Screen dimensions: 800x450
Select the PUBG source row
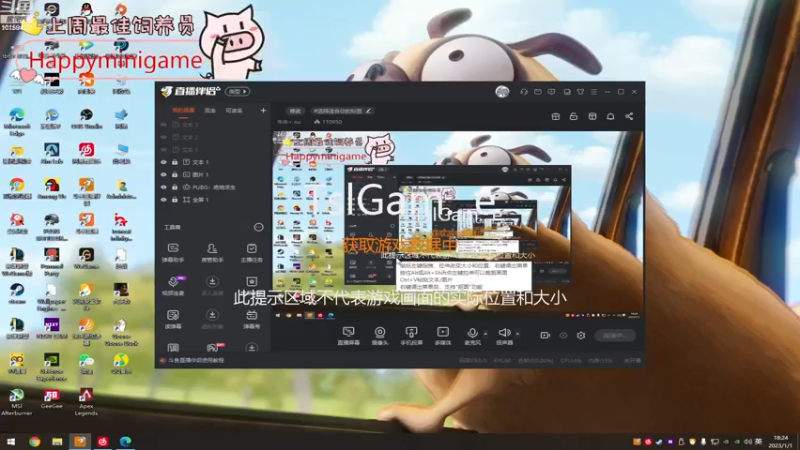(x=213, y=187)
